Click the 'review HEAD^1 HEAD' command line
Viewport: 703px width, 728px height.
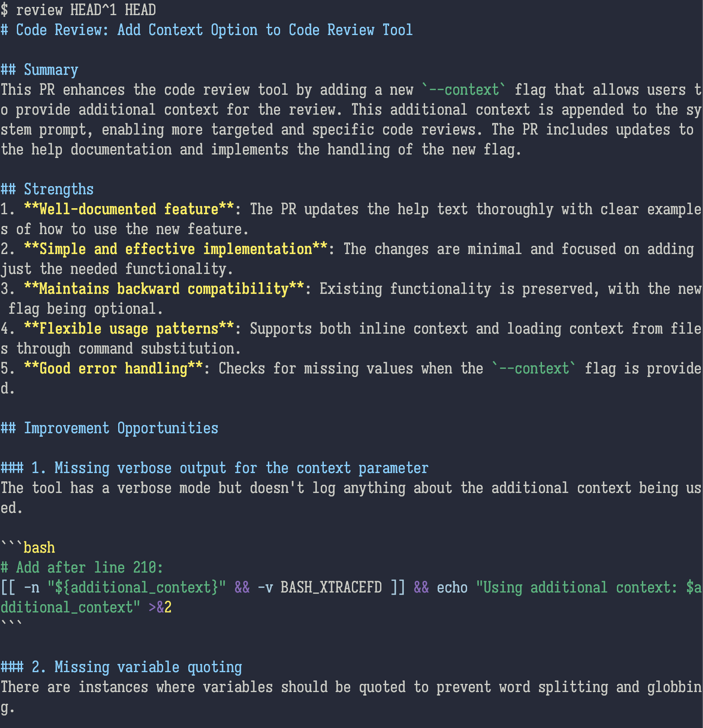point(85,10)
